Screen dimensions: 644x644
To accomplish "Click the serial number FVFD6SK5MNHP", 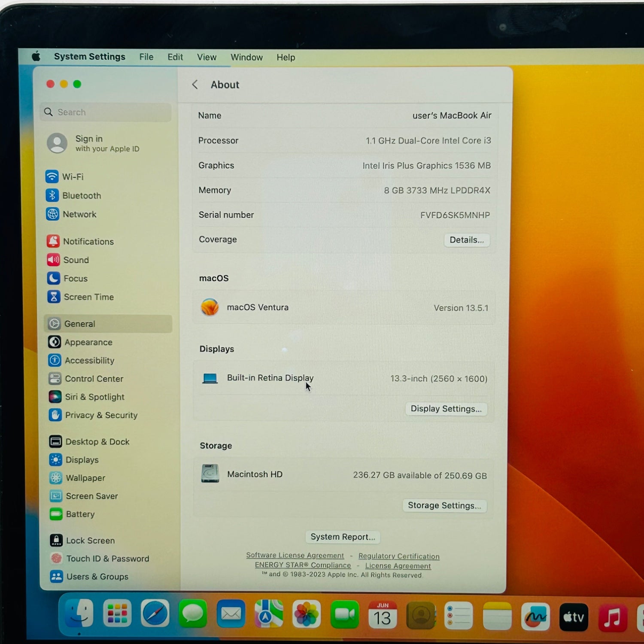I will pyautogui.click(x=455, y=215).
